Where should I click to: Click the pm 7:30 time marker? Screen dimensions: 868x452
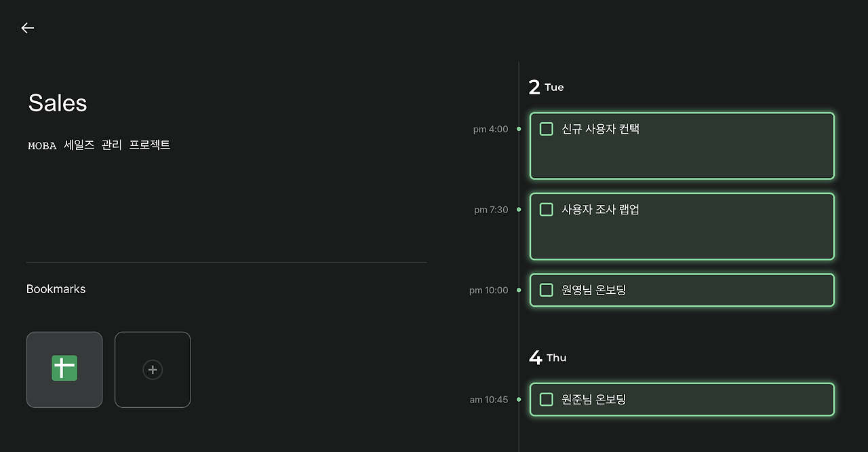(x=490, y=210)
